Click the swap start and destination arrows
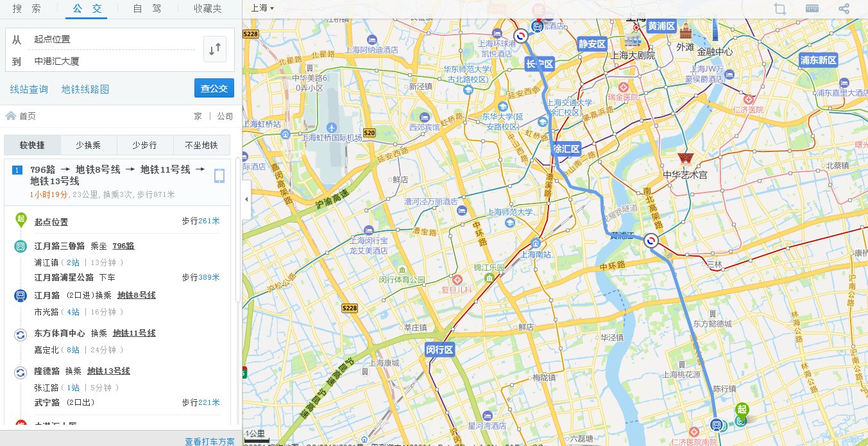Screen dimensions: 868x446 coord(215,48)
